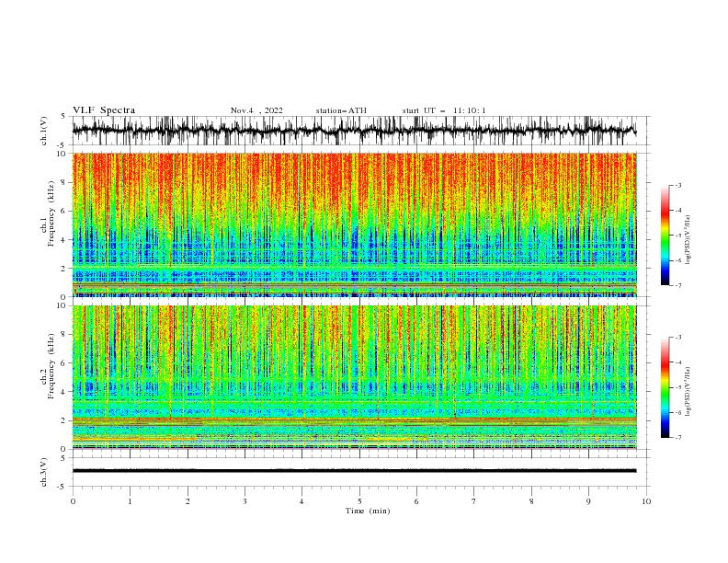Screen dimensions: 728x563
Task: Click the ch.2 spectrogram panel
Action: [354, 377]
